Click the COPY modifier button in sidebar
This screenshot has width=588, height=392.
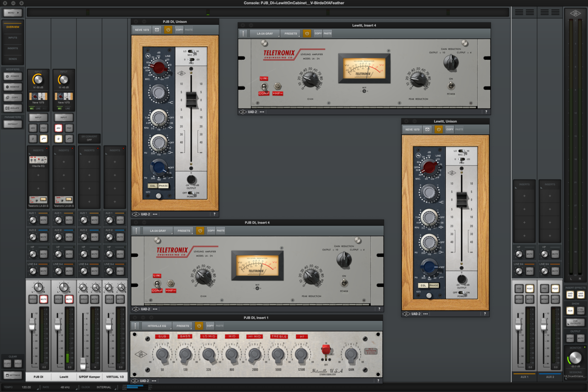click(12, 97)
